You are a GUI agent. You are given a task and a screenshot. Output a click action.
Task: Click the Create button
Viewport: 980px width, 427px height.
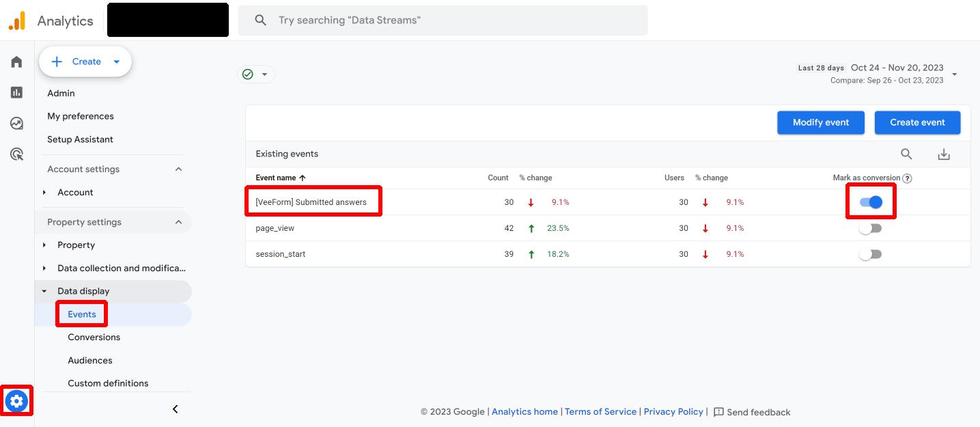(x=85, y=61)
